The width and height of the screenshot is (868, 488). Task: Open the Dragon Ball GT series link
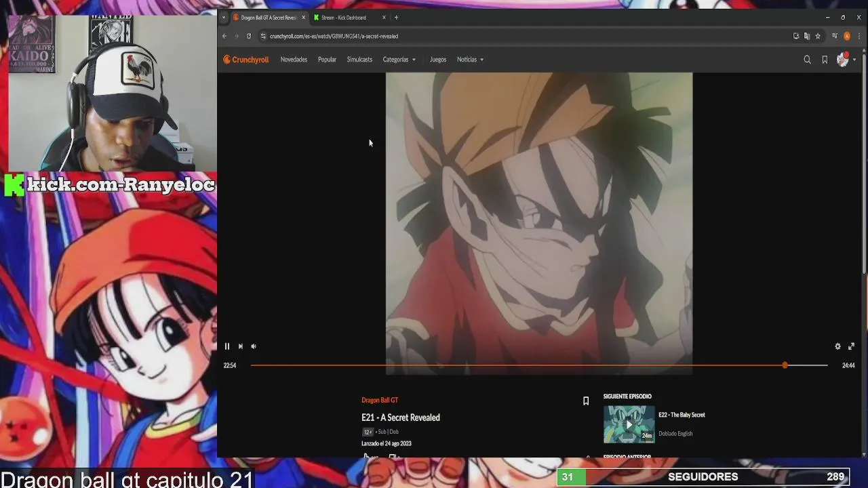(380, 400)
